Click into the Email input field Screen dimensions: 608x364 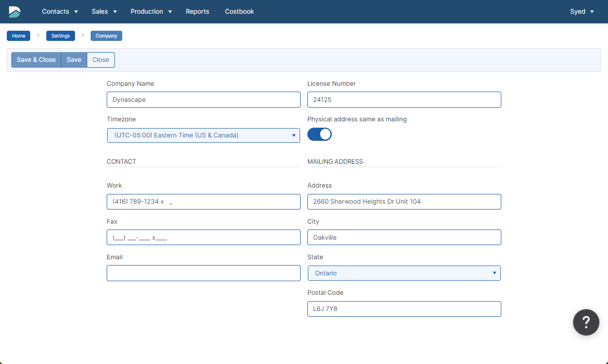(x=203, y=273)
